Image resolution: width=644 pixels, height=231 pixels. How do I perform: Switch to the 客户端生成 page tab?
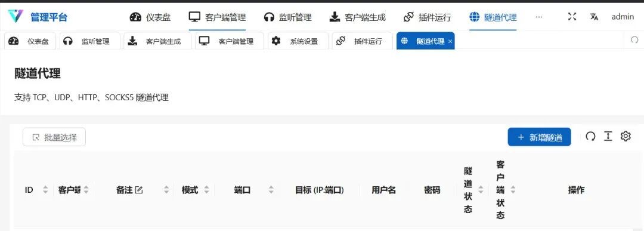pos(157,41)
